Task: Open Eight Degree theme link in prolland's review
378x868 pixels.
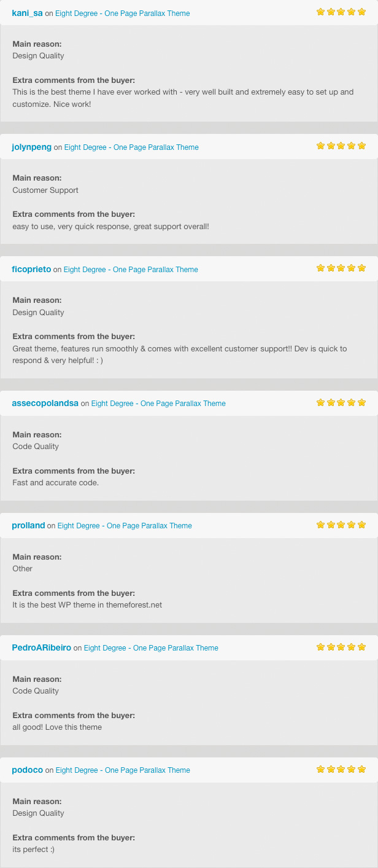Action: [x=125, y=525]
